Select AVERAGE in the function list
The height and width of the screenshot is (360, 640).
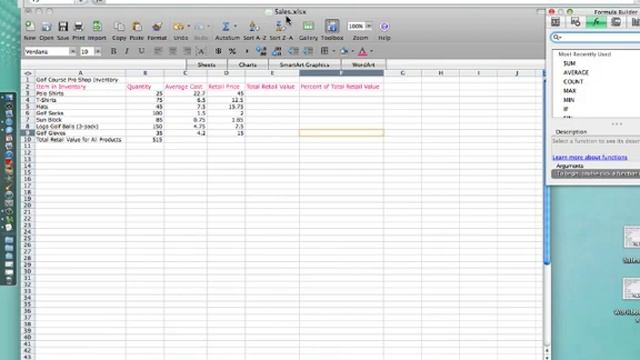coord(576,72)
